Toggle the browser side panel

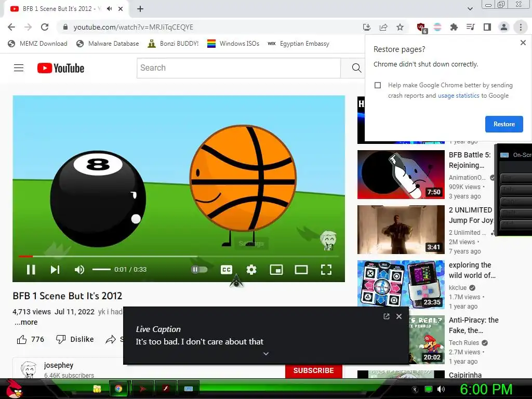(487, 27)
